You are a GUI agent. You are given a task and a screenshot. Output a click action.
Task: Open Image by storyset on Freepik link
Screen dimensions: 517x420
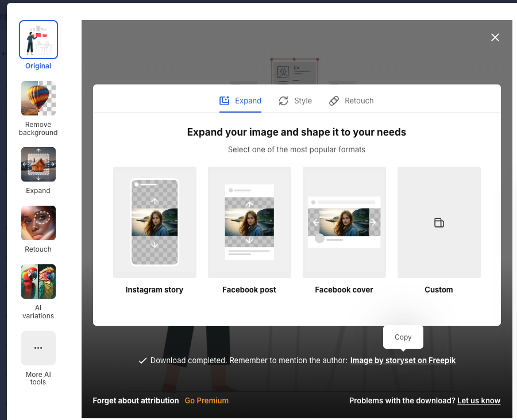click(x=403, y=360)
